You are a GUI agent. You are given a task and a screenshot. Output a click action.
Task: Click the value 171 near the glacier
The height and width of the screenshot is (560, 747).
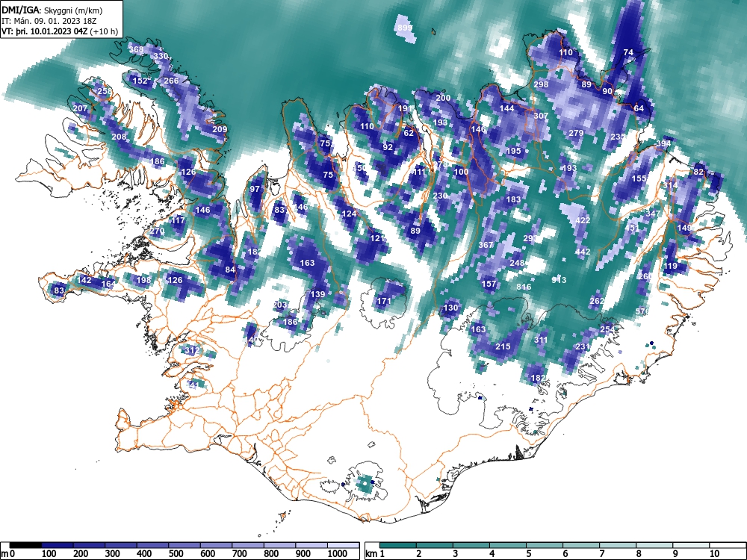[383, 300]
